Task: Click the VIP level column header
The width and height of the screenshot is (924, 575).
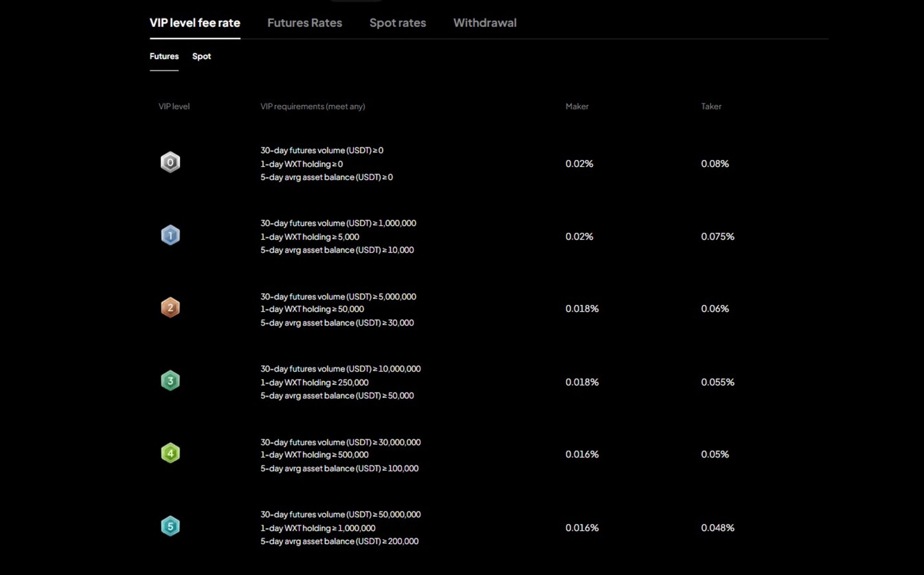Action: [174, 107]
